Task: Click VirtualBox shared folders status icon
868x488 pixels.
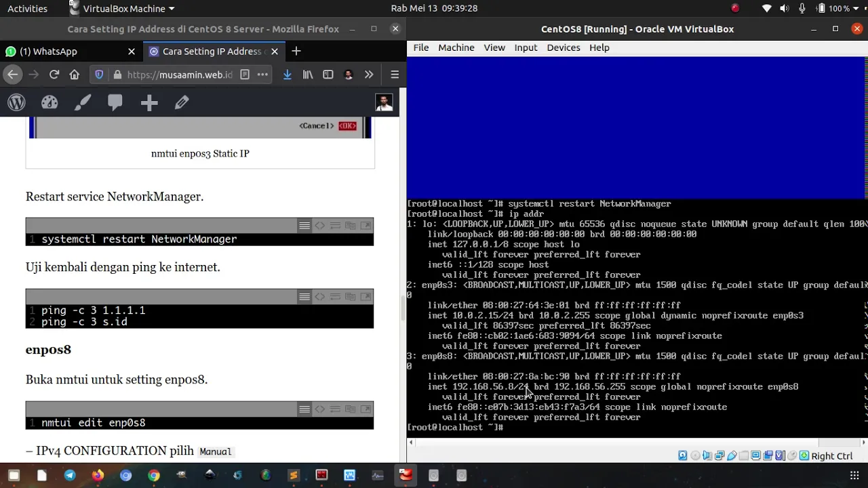Action: click(744, 455)
